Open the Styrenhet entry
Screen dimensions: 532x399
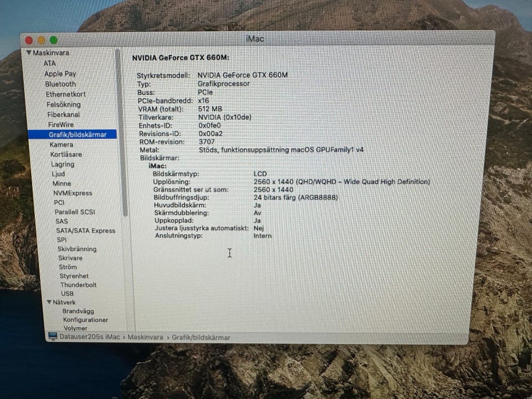74,276
